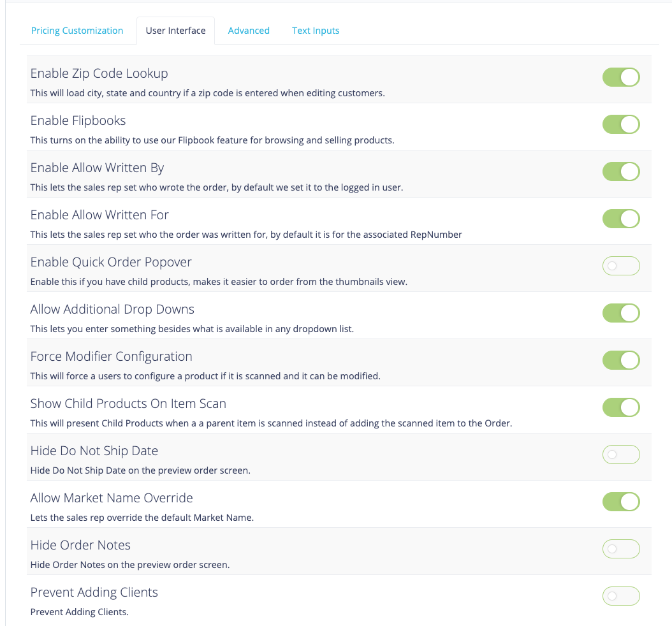Viewport: 672px width, 626px height.
Task: Click description about any dropdown list
Action: pyautogui.click(x=192, y=329)
